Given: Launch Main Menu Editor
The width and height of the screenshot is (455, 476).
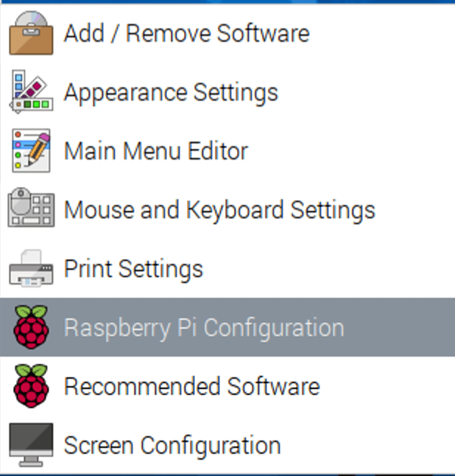Looking at the screenshot, I should pyautogui.click(x=227, y=150).
